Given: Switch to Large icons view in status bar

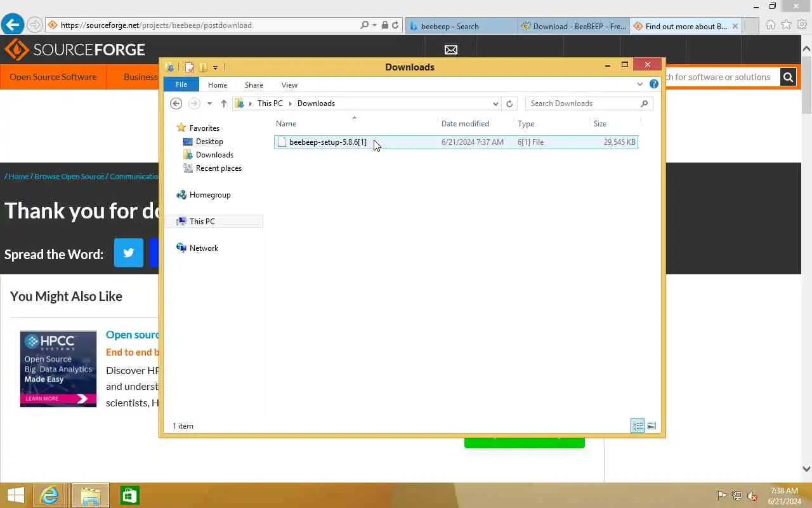Looking at the screenshot, I should click(652, 426).
